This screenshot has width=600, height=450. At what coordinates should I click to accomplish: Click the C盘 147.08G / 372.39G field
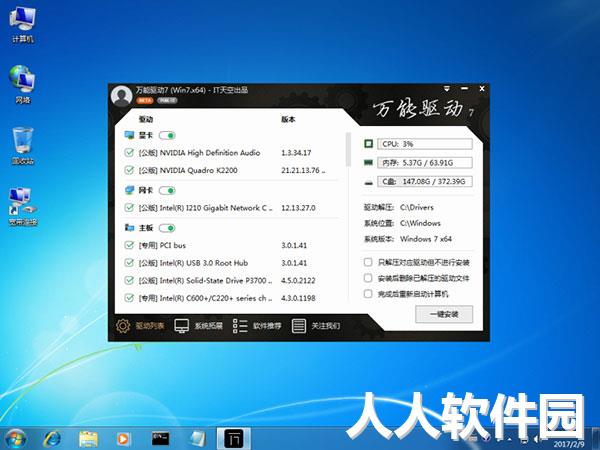click(x=425, y=181)
